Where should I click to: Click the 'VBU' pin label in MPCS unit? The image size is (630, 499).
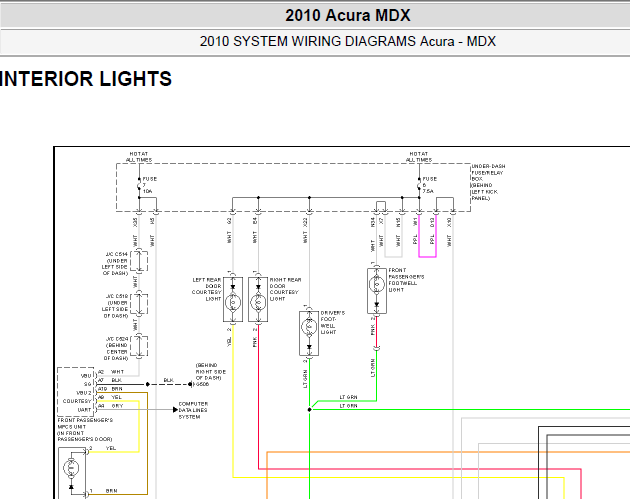click(86, 376)
